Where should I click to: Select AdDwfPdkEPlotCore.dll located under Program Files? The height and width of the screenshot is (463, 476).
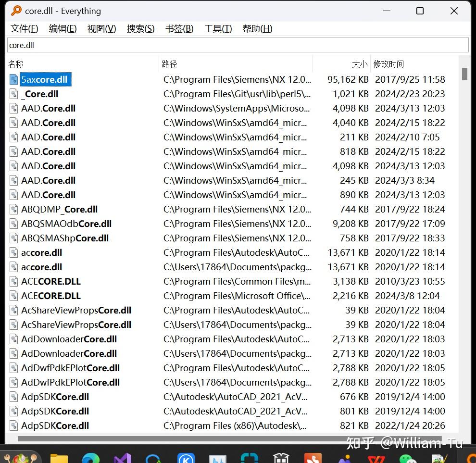pyautogui.click(x=70, y=368)
